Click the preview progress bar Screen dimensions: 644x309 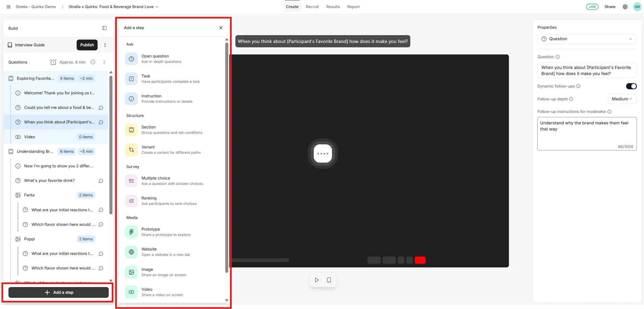click(x=260, y=260)
